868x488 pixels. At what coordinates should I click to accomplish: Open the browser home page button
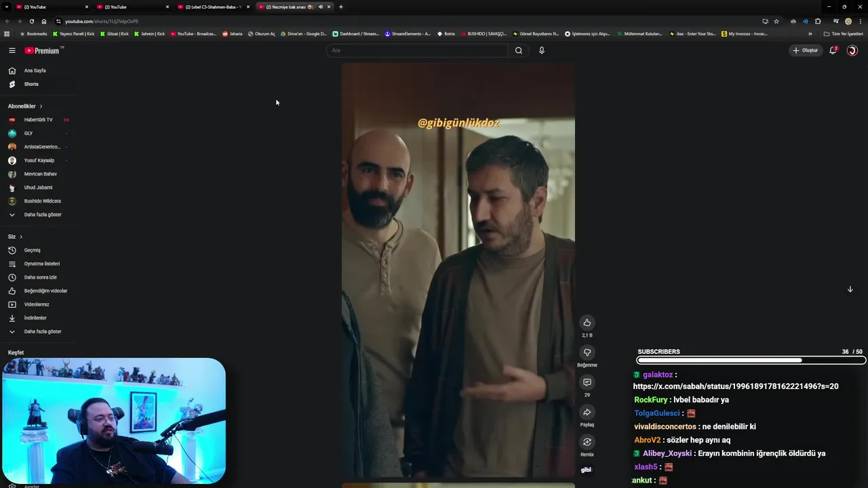(44, 21)
